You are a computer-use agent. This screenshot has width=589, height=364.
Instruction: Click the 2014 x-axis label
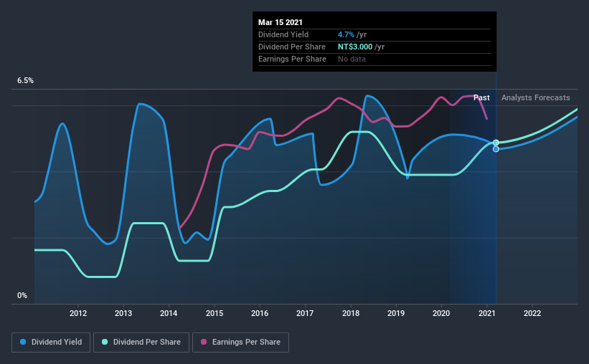tap(169, 313)
